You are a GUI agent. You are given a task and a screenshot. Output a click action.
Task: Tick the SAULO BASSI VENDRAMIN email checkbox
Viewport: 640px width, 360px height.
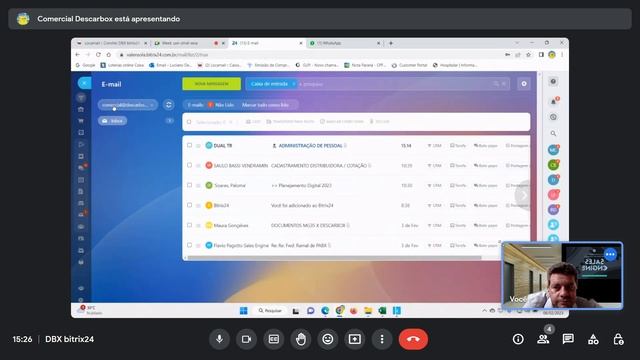tap(189, 165)
